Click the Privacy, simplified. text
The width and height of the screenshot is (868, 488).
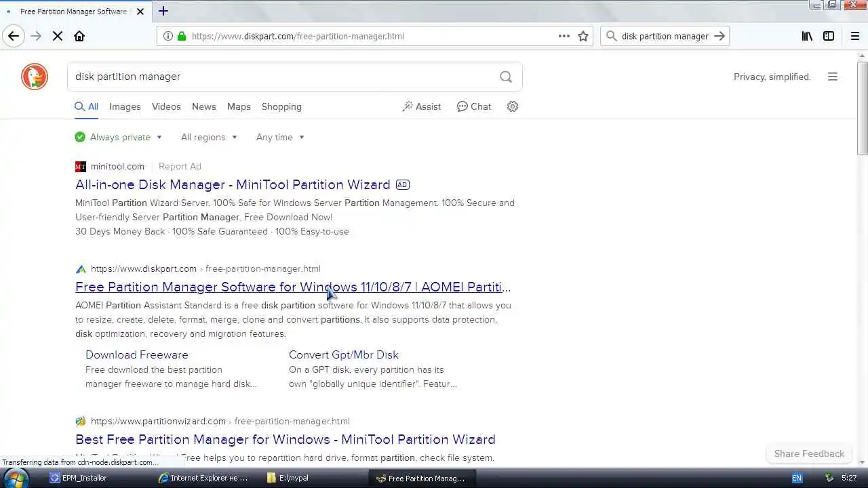click(x=772, y=77)
